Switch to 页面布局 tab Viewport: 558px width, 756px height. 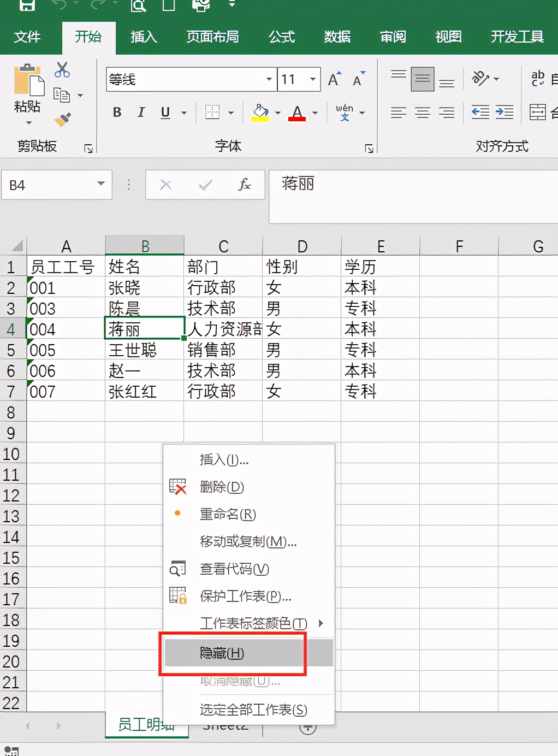pyautogui.click(x=213, y=37)
